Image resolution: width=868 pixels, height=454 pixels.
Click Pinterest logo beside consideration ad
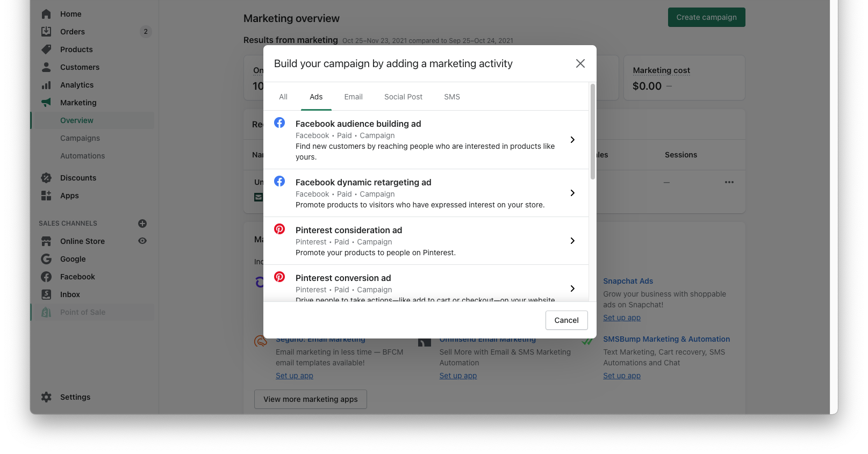pyautogui.click(x=279, y=229)
